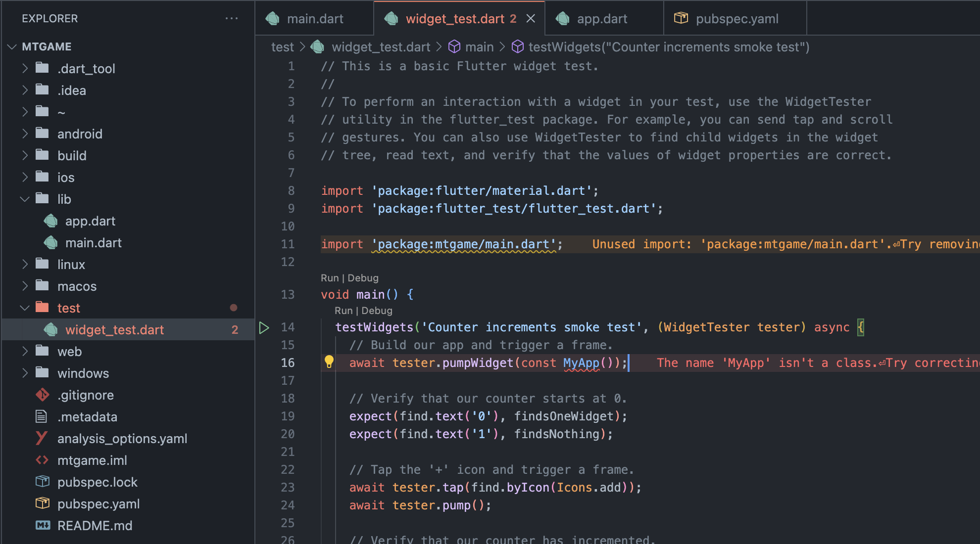Click the .gitignore git file icon
980x544 pixels.
coord(43,395)
